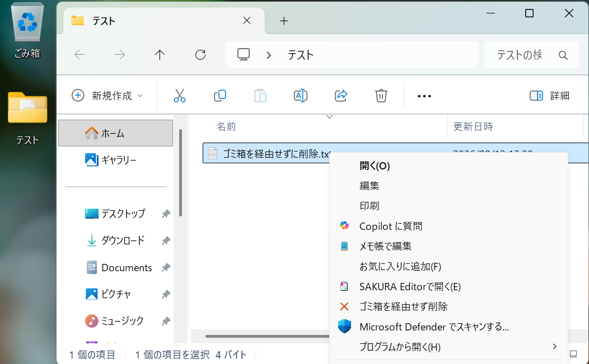This screenshot has width=589, height=364.
Task: Rename the selected file
Action: pyautogui.click(x=301, y=96)
